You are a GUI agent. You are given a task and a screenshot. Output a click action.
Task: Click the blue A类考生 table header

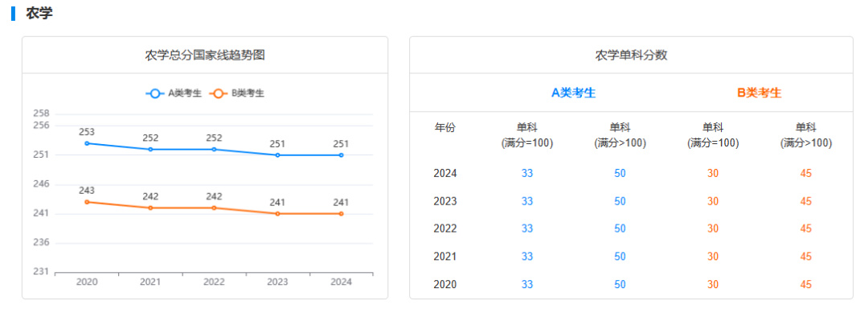(574, 93)
